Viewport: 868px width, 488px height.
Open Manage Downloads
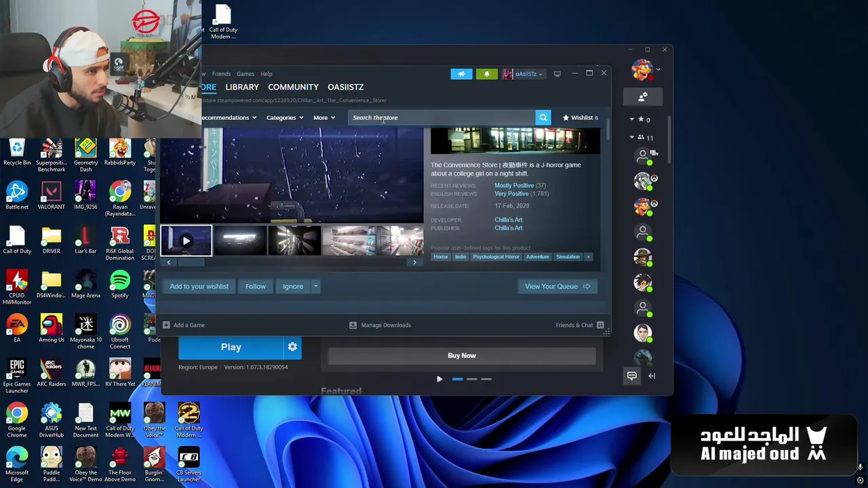380,325
